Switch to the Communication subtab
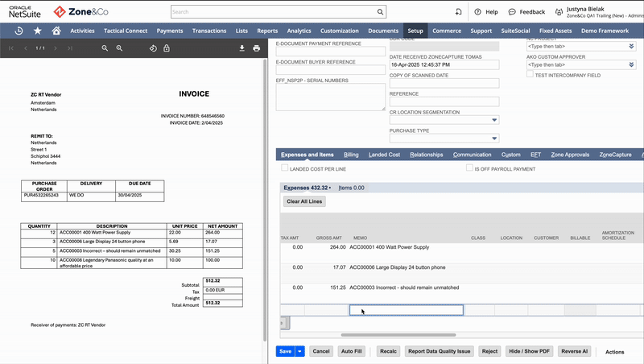This screenshot has width=644, height=364. point(472,155)
